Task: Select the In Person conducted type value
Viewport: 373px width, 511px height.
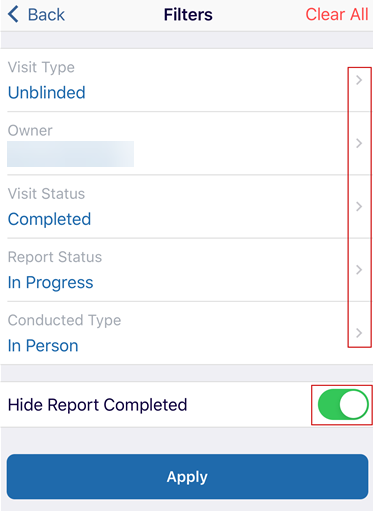Action: coord(43,346)
